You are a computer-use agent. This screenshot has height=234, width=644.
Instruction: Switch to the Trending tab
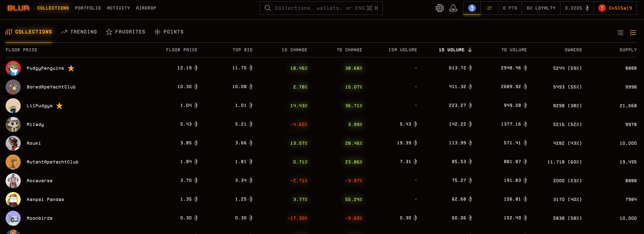tap(79, 32)
